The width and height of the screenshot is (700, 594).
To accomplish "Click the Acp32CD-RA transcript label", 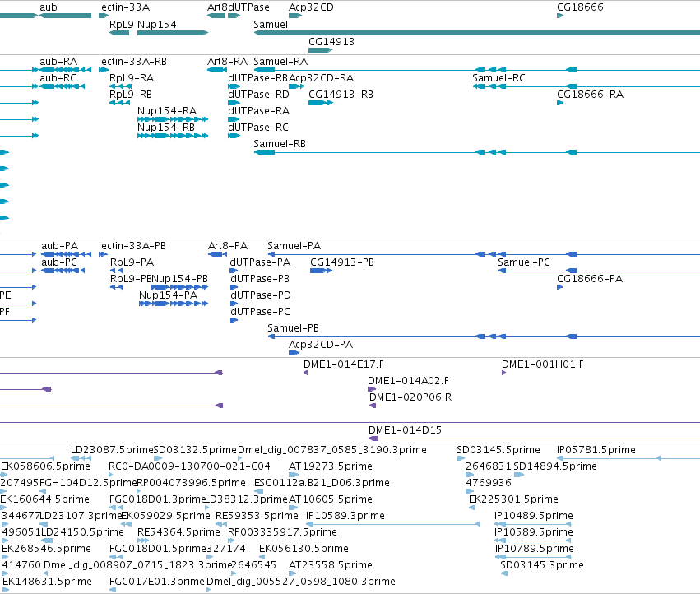I will 321,77.
